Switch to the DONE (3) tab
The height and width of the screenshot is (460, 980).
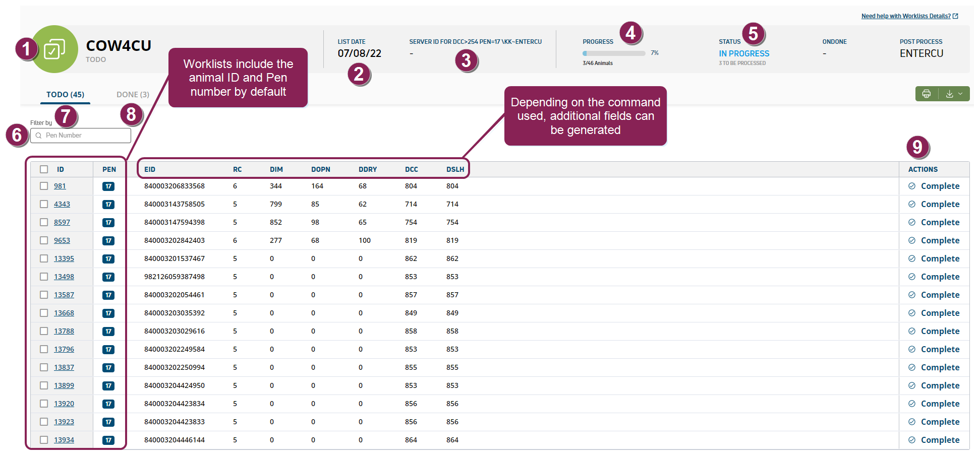133,94
